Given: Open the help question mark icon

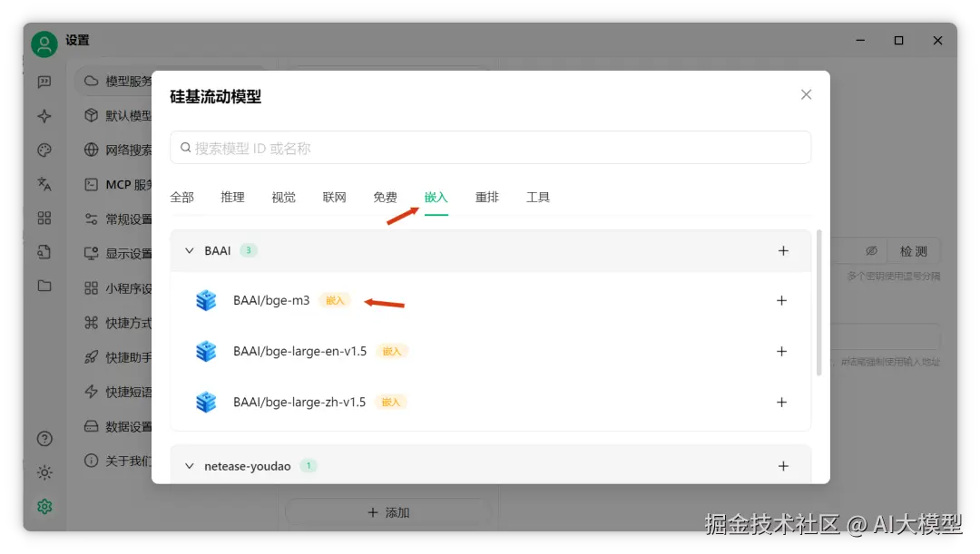Looking at the screenshot, I should tap(44, 439).
